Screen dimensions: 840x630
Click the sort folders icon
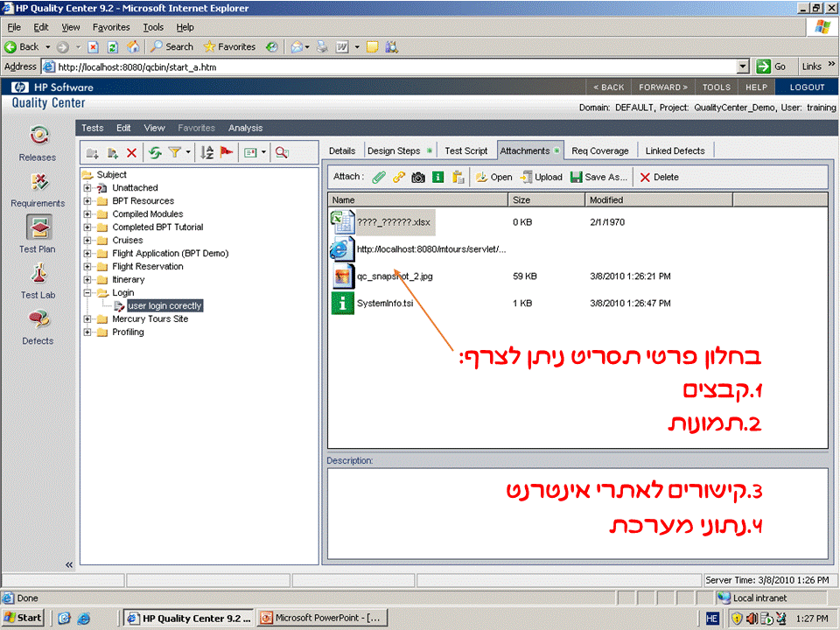click(x=206, y=152)
